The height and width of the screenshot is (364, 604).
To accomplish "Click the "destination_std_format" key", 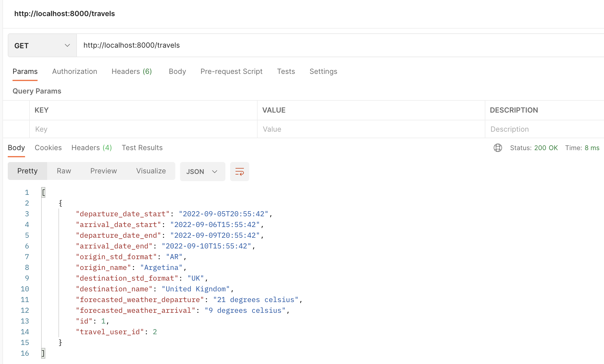I will (127, 278).
